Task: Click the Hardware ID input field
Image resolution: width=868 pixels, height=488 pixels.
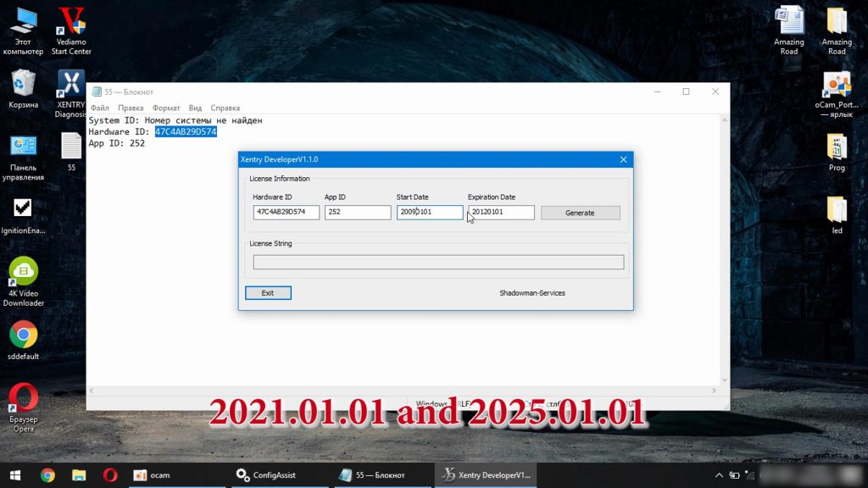Action: tap(287, 213)
